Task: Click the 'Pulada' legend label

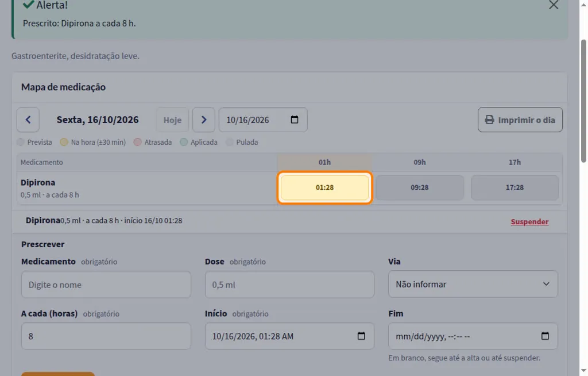Action: click(247, 143)
